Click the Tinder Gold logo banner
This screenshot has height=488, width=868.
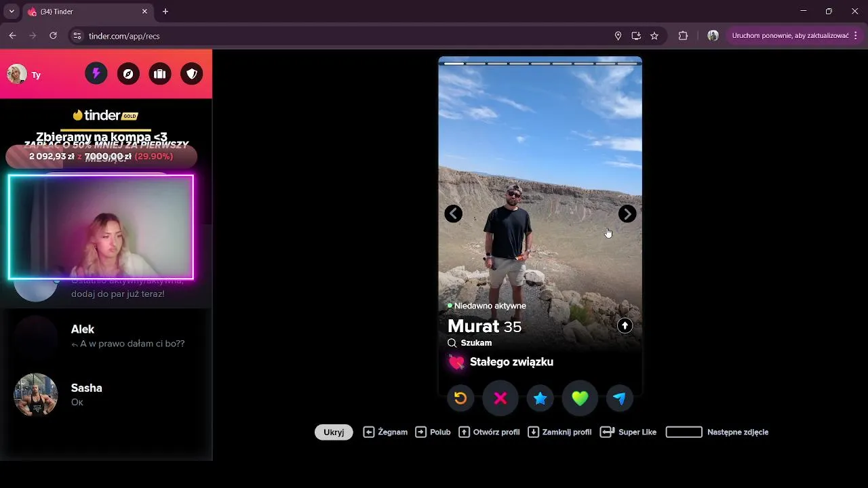[105, 115]
